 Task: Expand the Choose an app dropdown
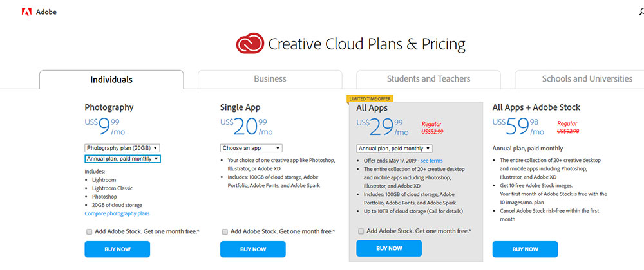click(251, 148)
